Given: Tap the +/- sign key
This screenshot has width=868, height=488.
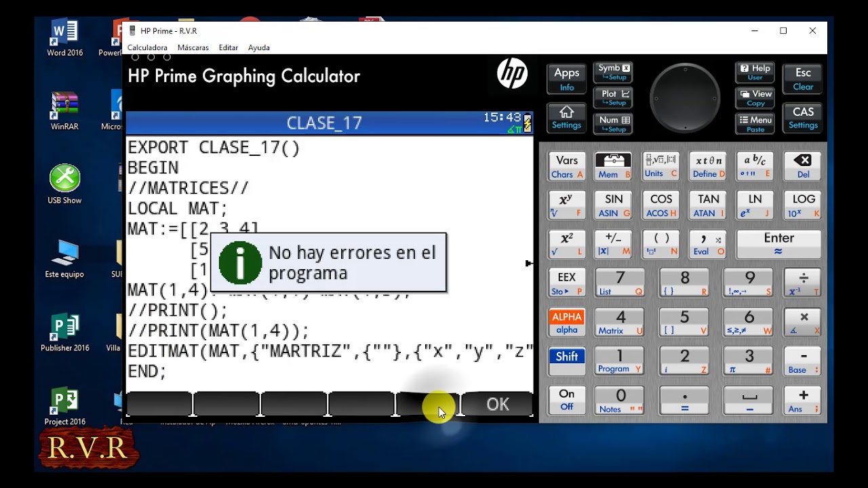Looking at the screenshot, I should 613,244.
